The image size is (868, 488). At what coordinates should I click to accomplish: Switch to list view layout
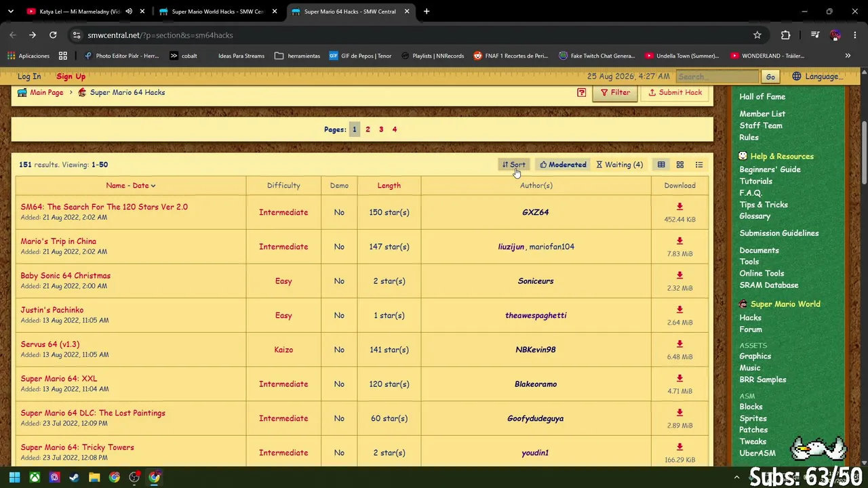pyautogui.click(x=699, y=165)
